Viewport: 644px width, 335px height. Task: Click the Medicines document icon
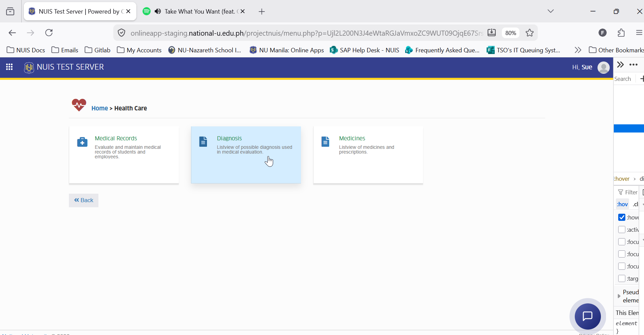325,142
